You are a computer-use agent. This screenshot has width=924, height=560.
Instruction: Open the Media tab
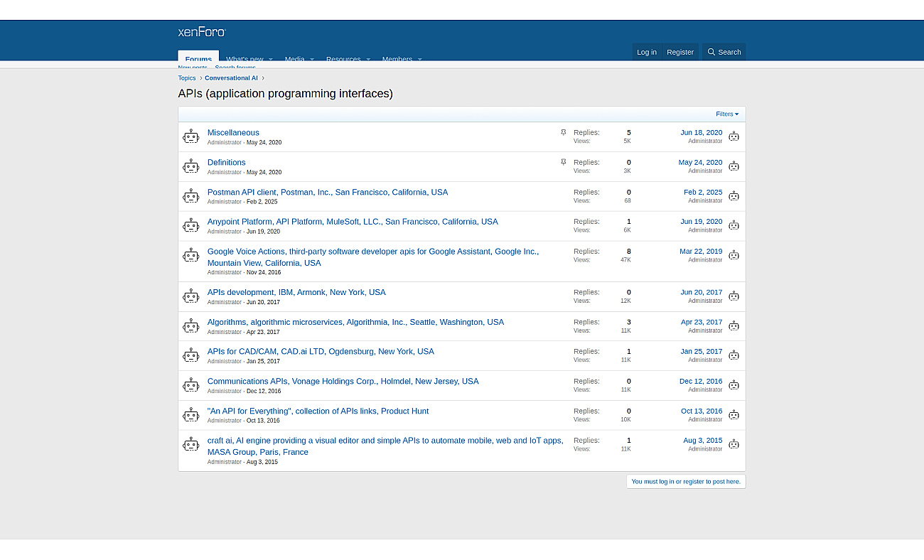(x=294, y=59)
